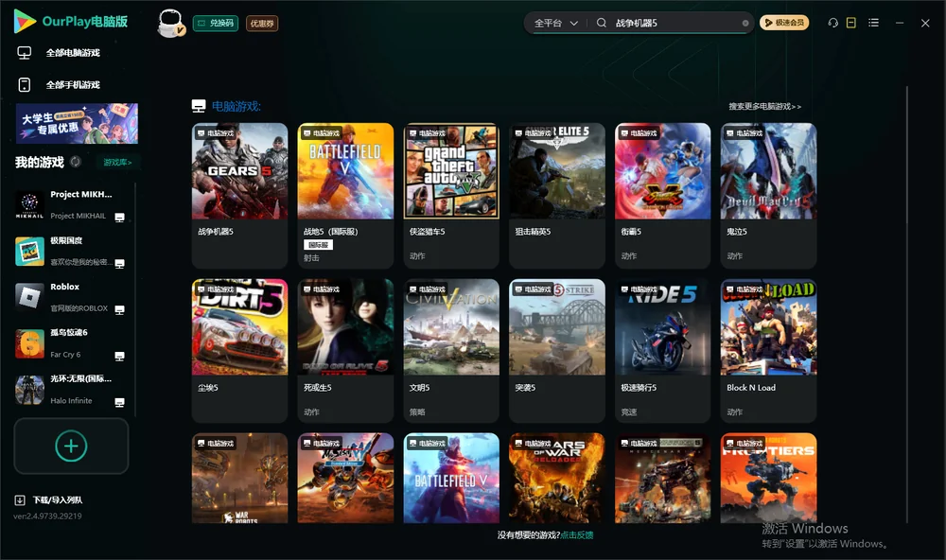Image resolution: width=946 pixels, height=560 pixels.
Task: Open the user avatar profile
Action: point(170,23)
